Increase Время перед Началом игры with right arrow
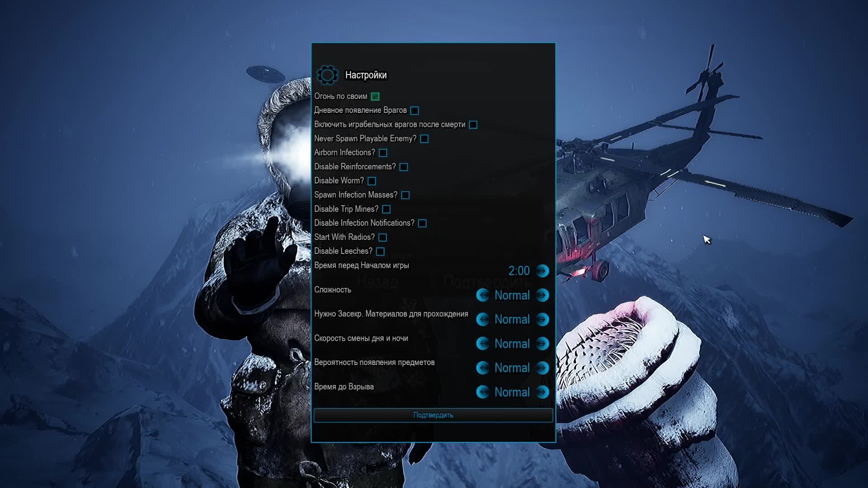868x488 pixels. click(x=542, y=271)
